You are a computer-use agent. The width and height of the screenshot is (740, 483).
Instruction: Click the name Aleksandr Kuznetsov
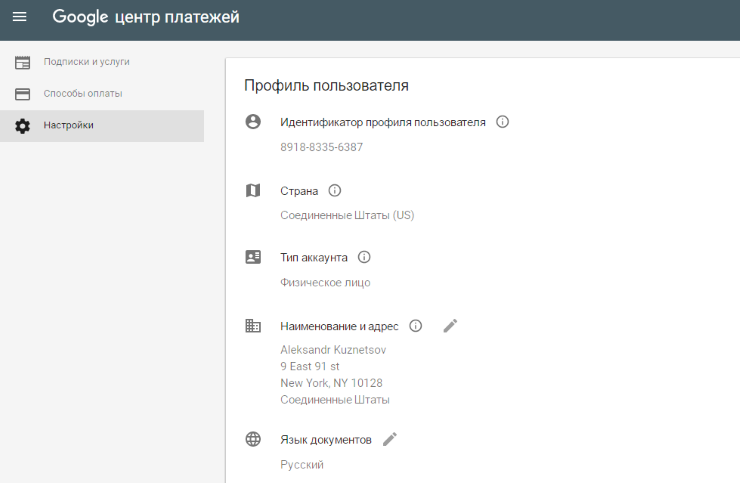(333, 350)
